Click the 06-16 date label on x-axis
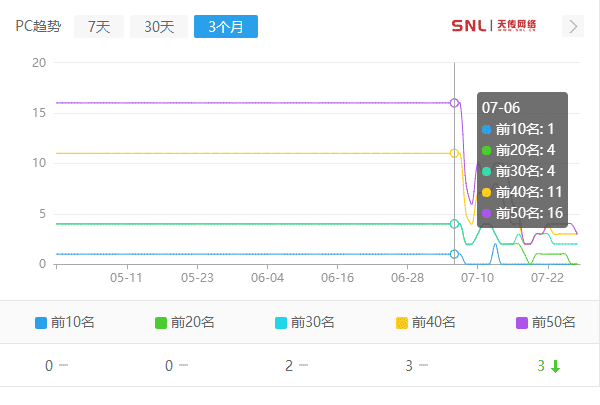 (338, 278)
